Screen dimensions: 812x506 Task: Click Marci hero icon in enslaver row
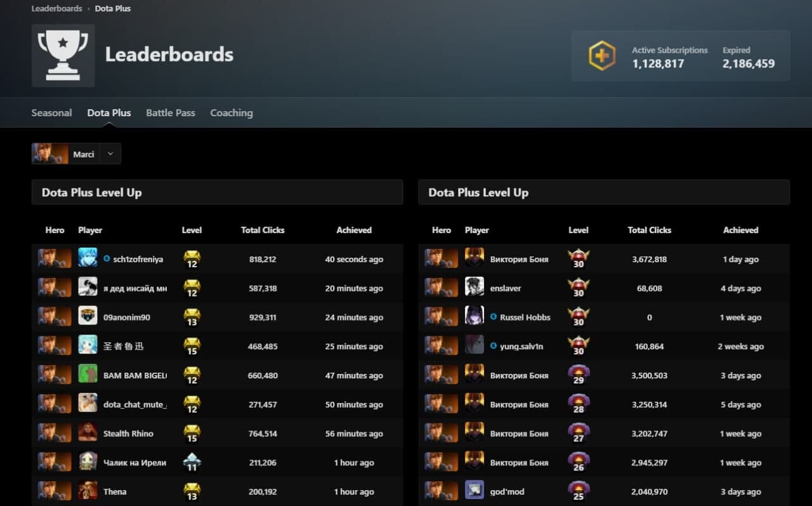point(442,288)
